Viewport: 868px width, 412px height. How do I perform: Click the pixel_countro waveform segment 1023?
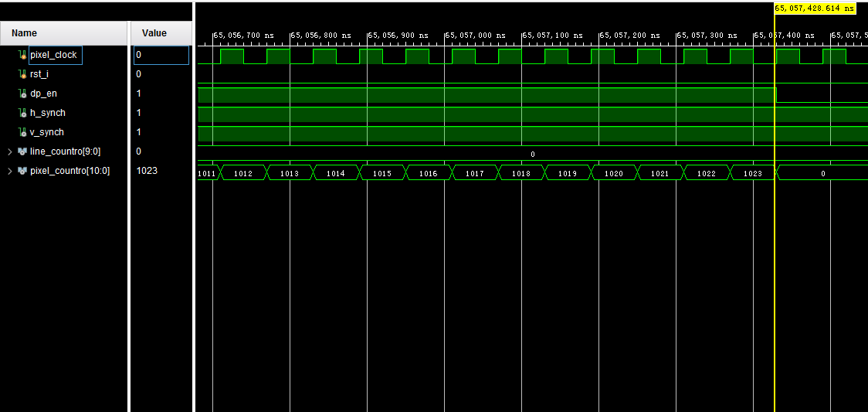point(753,173)
